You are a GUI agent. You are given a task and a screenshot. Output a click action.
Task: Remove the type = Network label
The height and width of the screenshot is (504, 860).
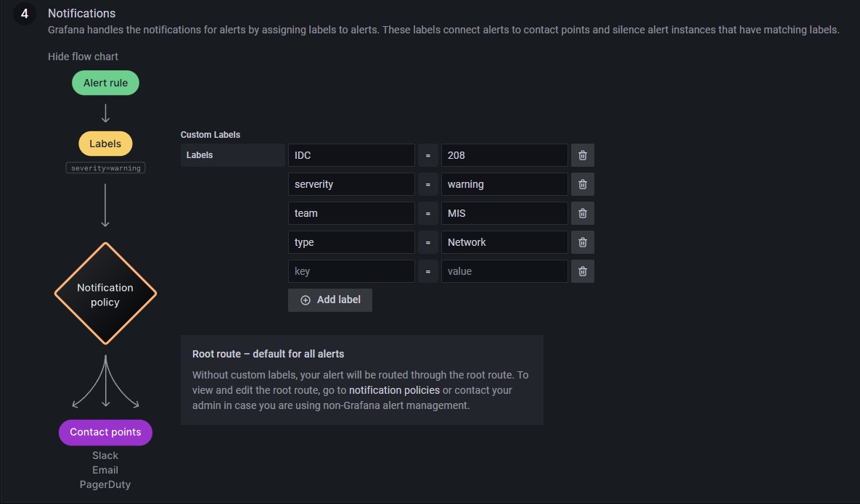click(583, 242)
